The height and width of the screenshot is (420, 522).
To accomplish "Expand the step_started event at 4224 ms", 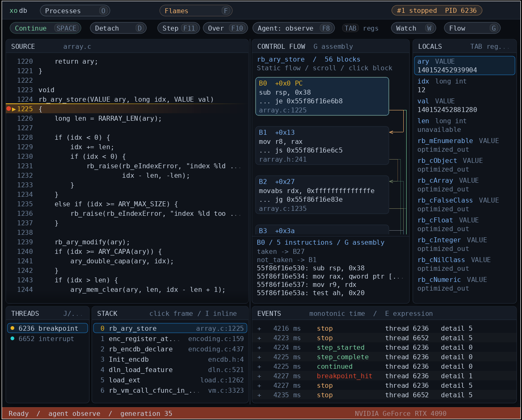I will pos(259,347).
